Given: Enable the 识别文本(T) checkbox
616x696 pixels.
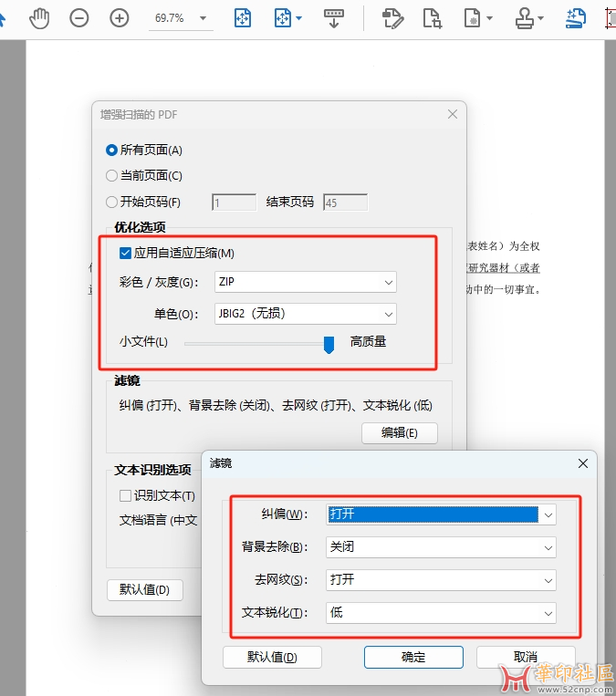Looking at the screenshot, I should pos(126,495).
